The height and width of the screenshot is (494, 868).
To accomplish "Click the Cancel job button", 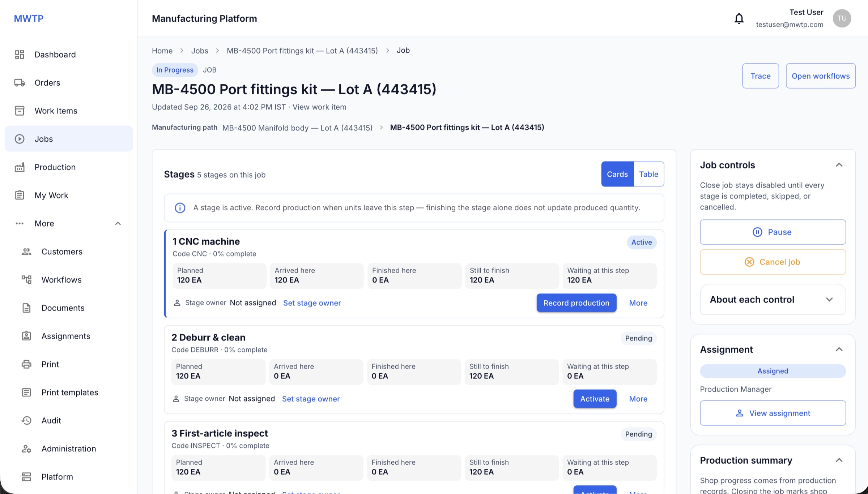I will pos(773,262).
